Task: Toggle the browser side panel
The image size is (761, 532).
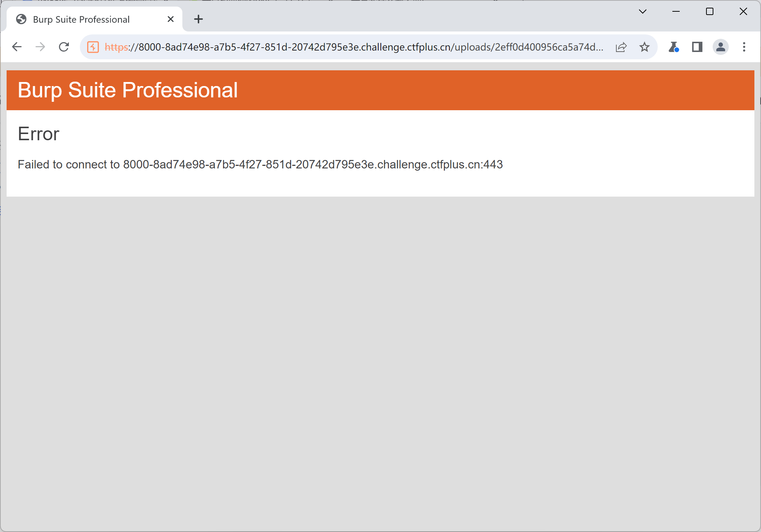Action: pos(697,47)
